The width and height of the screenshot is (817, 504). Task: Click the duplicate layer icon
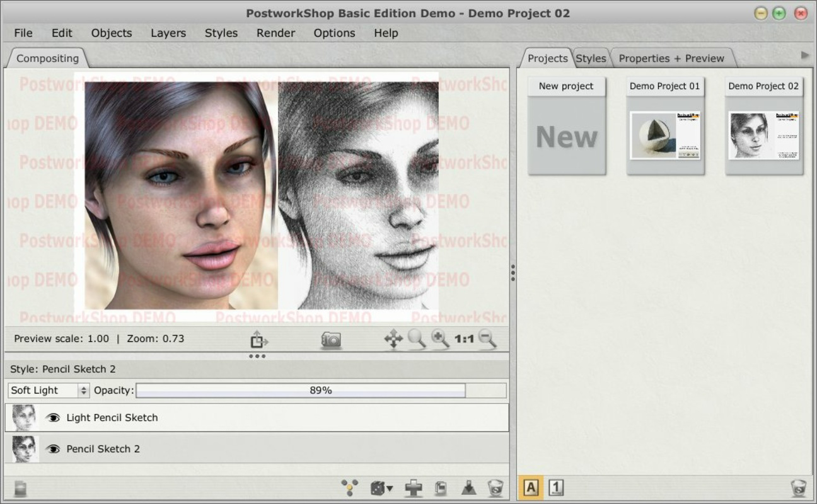441,488
